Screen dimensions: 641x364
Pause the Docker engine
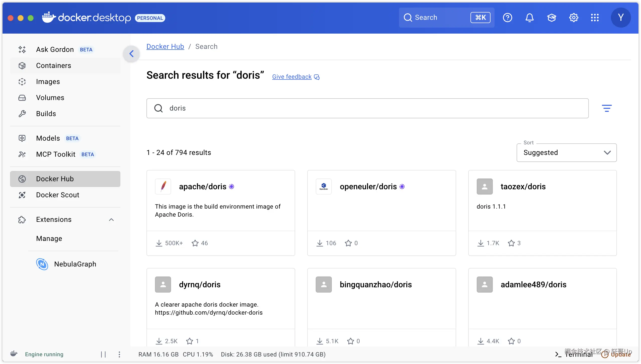click(103, 354)
